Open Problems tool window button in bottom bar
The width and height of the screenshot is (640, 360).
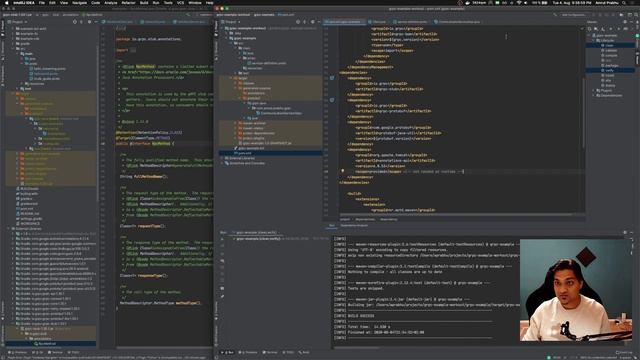[249, 352]
